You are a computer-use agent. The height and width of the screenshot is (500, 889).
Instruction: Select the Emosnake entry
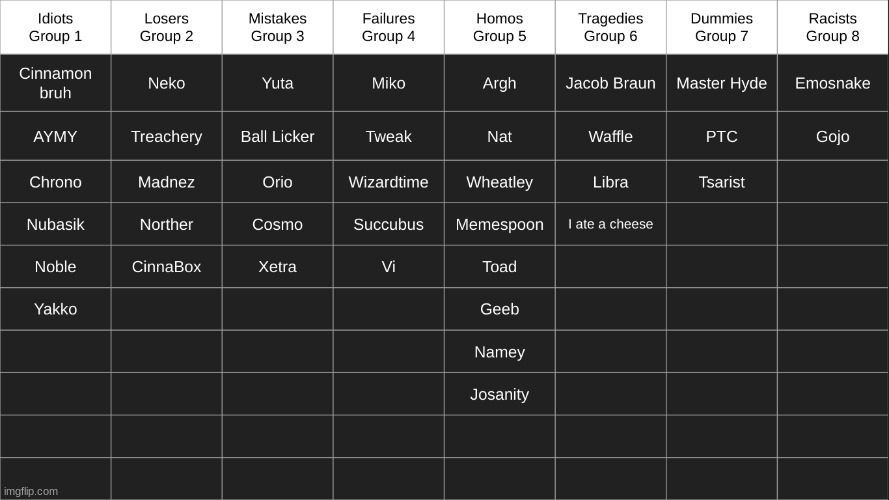833,83
